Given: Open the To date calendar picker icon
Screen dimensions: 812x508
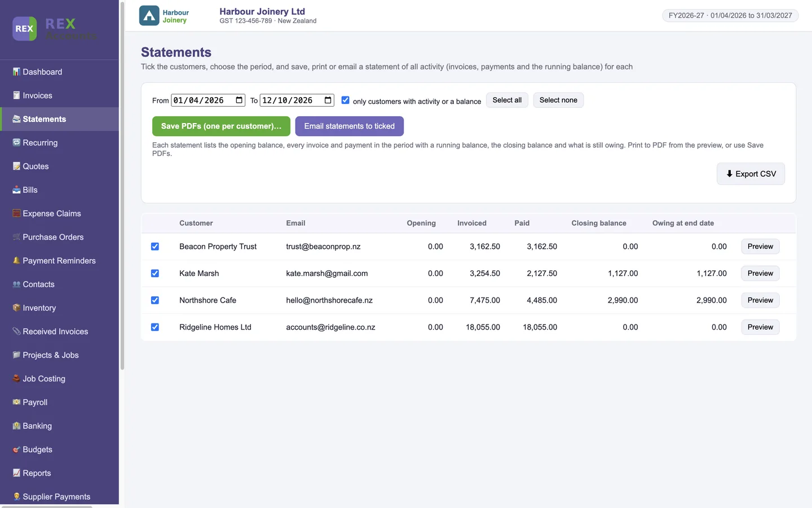Looking at the screenshot, I should 328,100.
